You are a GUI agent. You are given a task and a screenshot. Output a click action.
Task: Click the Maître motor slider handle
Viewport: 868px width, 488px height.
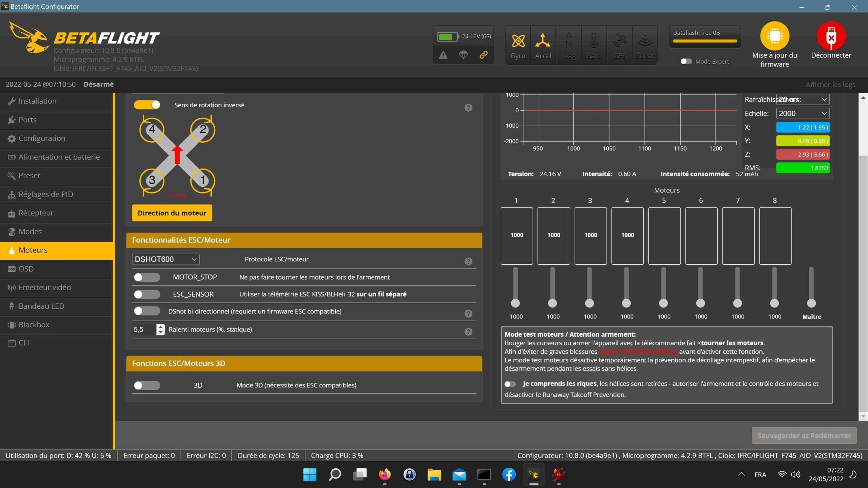click(x=811, y=303)
